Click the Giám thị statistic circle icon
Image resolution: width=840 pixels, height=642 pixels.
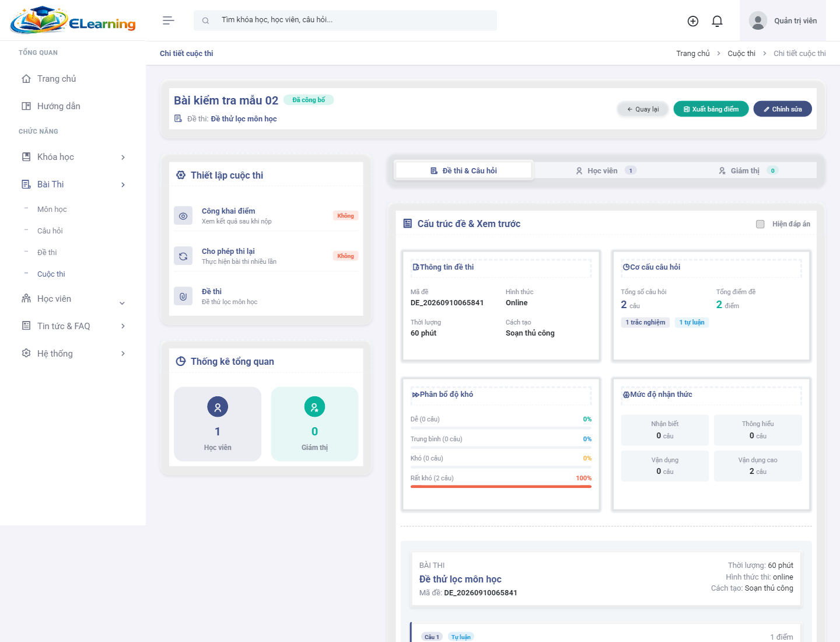[x=314, y=407]
